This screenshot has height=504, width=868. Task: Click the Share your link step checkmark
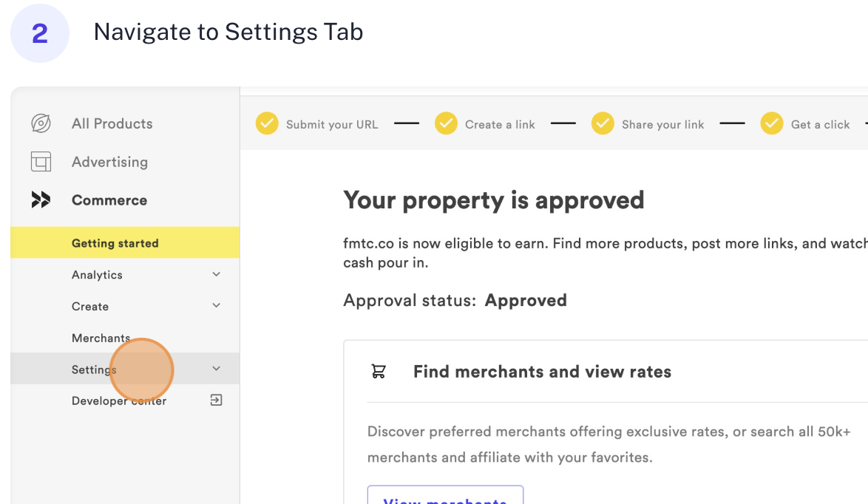603,124
